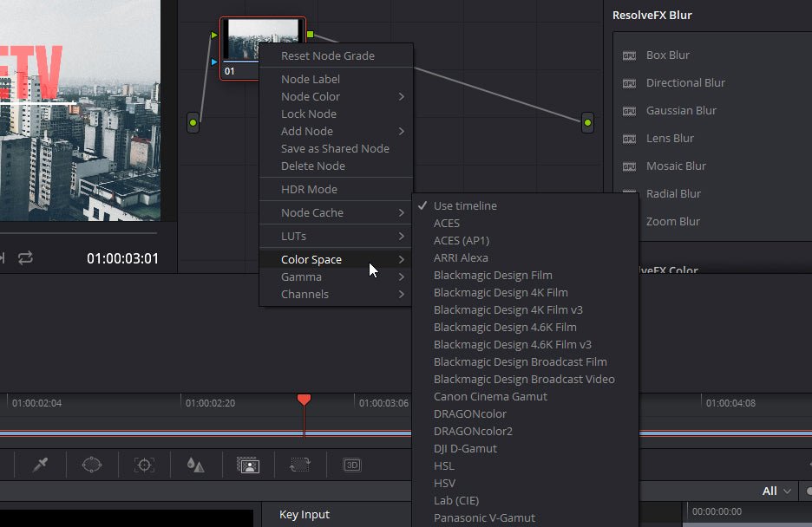Image resolution: width=812 pixels, height=527 pixels.
Task: Choose Blackmagic Design 4.6K Film v3
Action: tap(525, 344)
